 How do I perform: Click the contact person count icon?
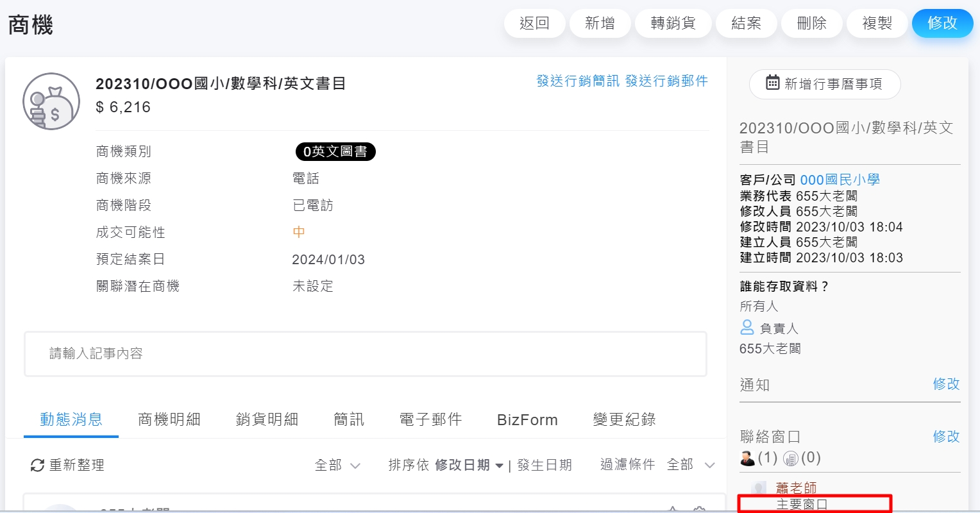747,458
